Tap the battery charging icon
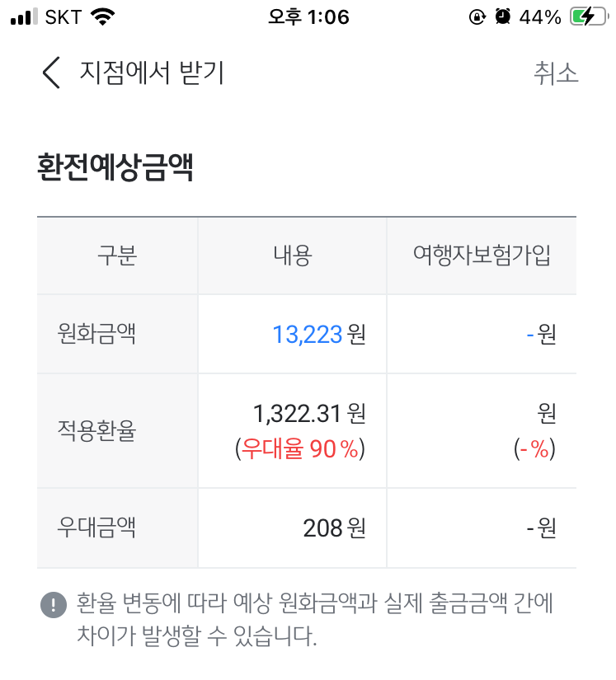This screenshot has width=616, height=680. (x=589, y=17)
